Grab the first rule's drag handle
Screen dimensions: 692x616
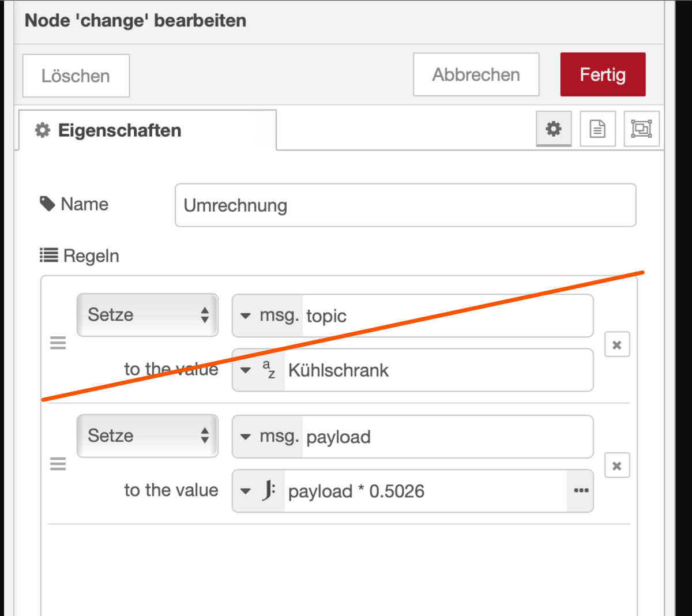pyautogui.click(x=58, y=343)
